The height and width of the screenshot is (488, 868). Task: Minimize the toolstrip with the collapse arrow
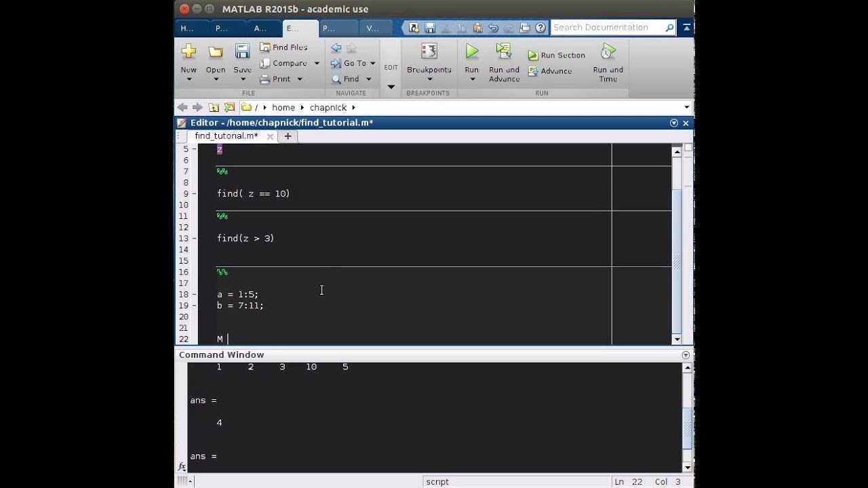click(x=686, y=28)
